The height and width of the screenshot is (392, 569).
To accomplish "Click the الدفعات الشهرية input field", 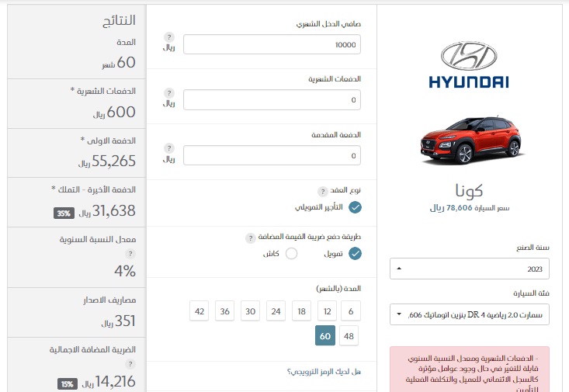I will coord(272,100).
